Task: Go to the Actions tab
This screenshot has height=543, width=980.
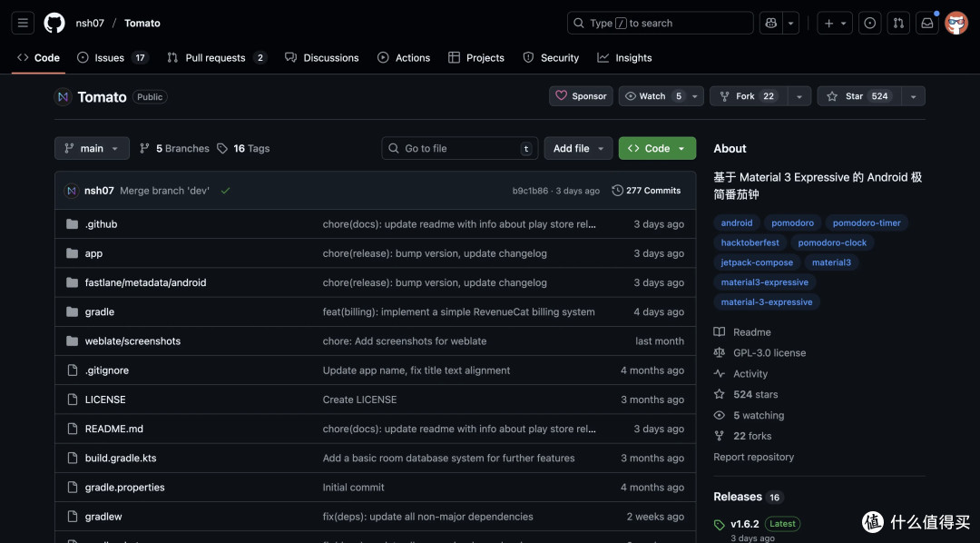Action: click(404, 57)
